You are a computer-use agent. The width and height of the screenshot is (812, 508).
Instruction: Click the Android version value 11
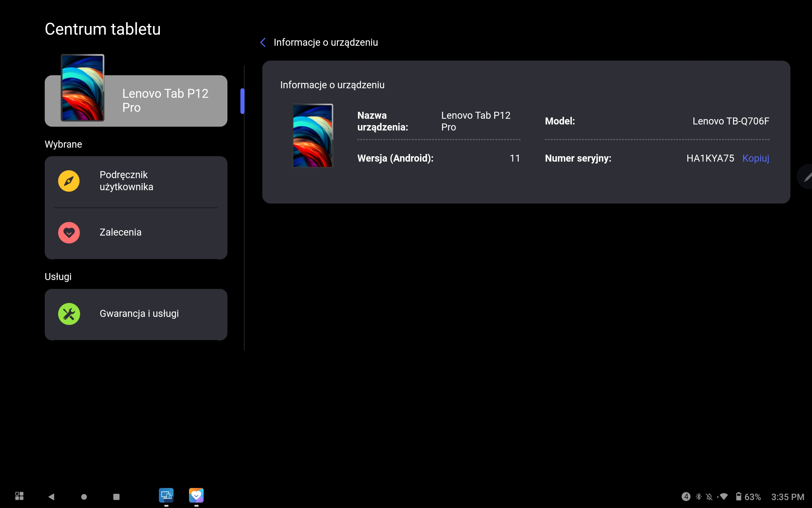click(515, 158)
